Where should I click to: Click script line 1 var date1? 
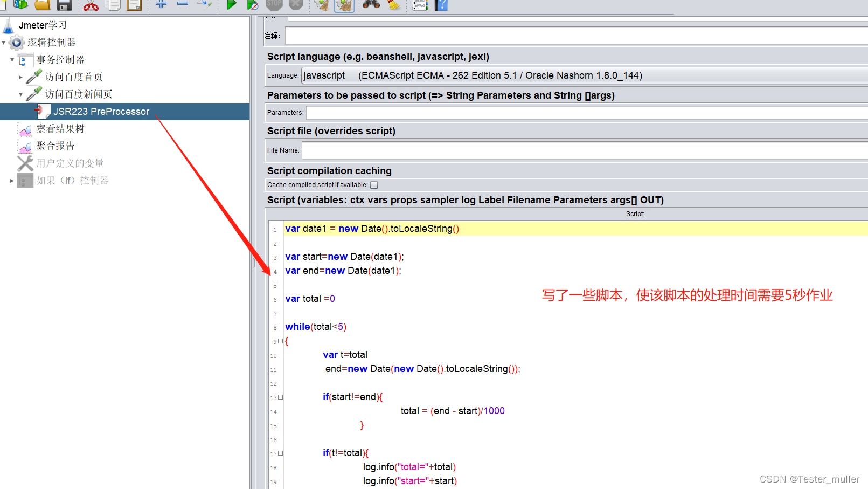coord(372,229)
